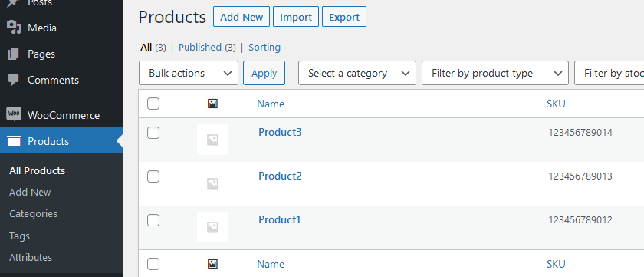Open the Bulk actions dropdown
This screenshot has width=644, height=277.
pos(189,73)
